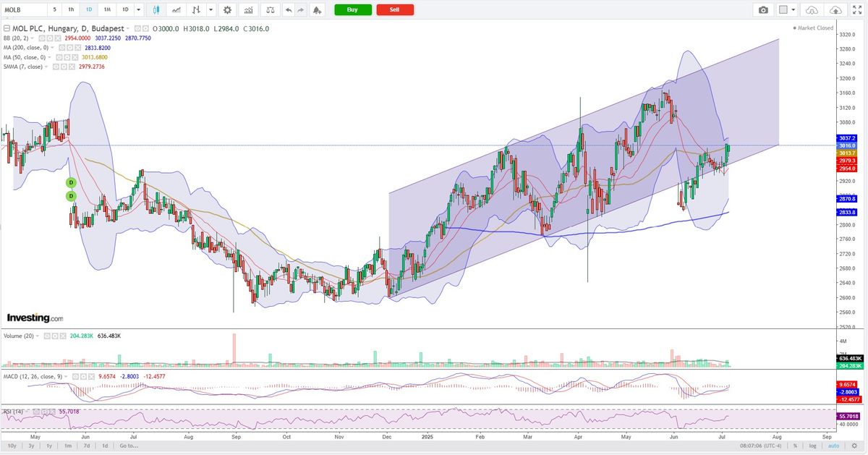Open format settings for MA (50, close, 0)
Viewport: 868px width, 455px height.
pos(67,57)
